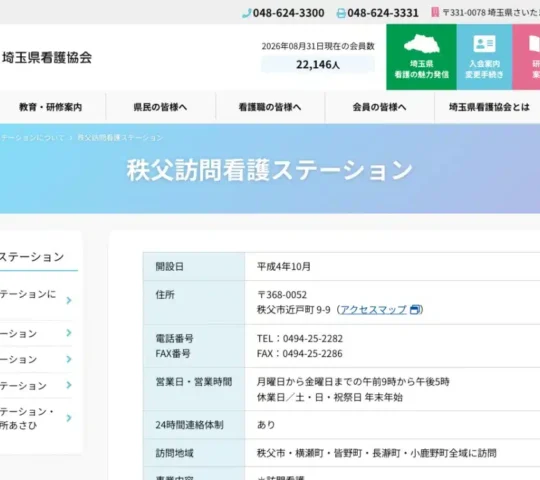Click fax number 048-624-3331
The width and height of the screenshot is (540, 480).
(x=383, y=13)
